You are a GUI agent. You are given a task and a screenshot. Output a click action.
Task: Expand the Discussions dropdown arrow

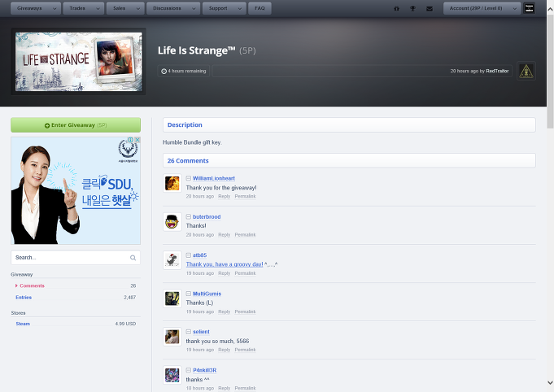coord(194,8)
